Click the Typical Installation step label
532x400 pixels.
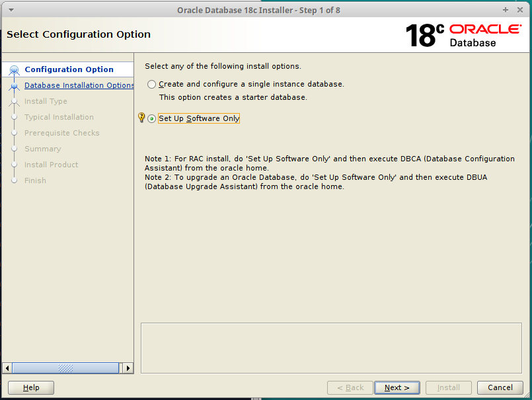coord(59,117)
